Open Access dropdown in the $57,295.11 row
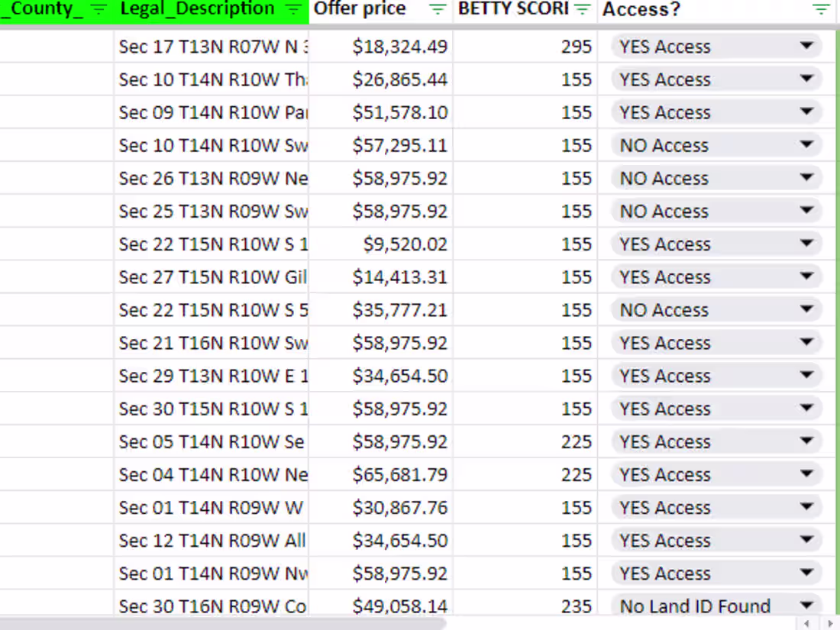The width and height of the screenshot is (840, 630). click(806, 145)
